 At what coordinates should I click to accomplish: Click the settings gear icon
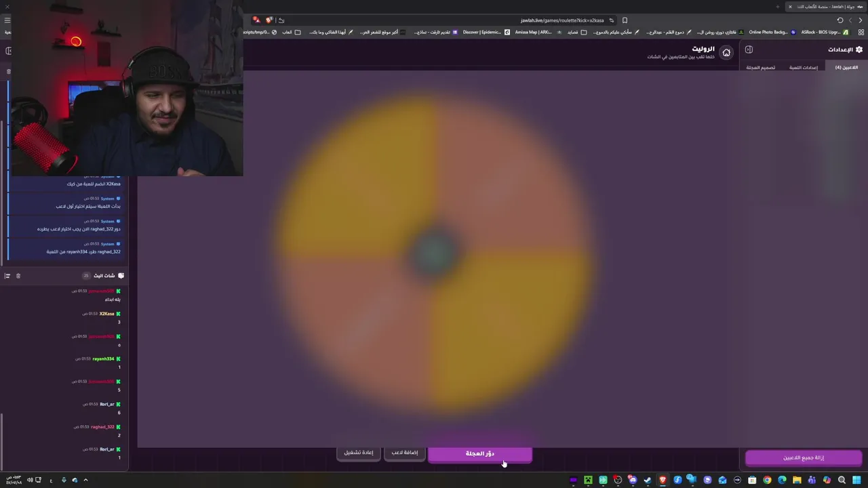(859, 49)
